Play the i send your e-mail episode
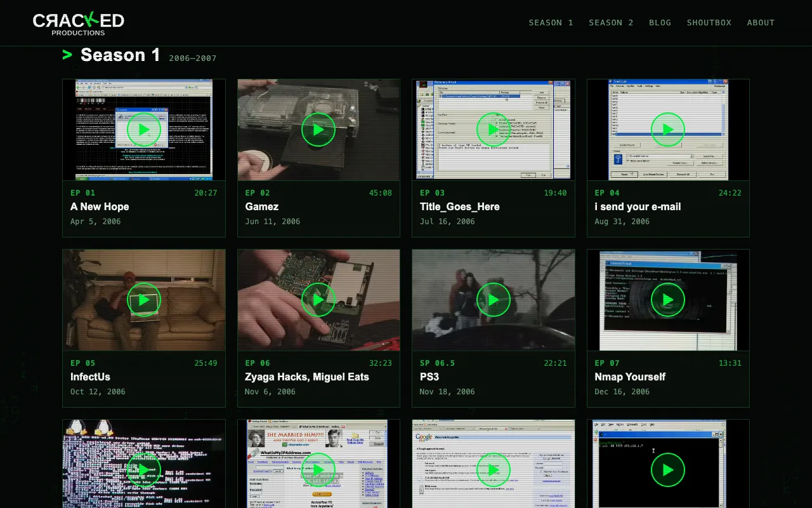812x508 pixels. 668,130
